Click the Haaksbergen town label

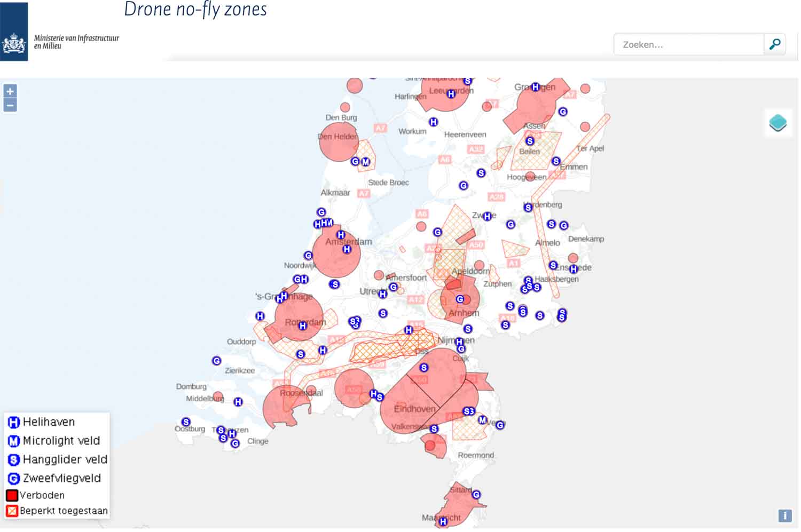(x=556, y=279)
